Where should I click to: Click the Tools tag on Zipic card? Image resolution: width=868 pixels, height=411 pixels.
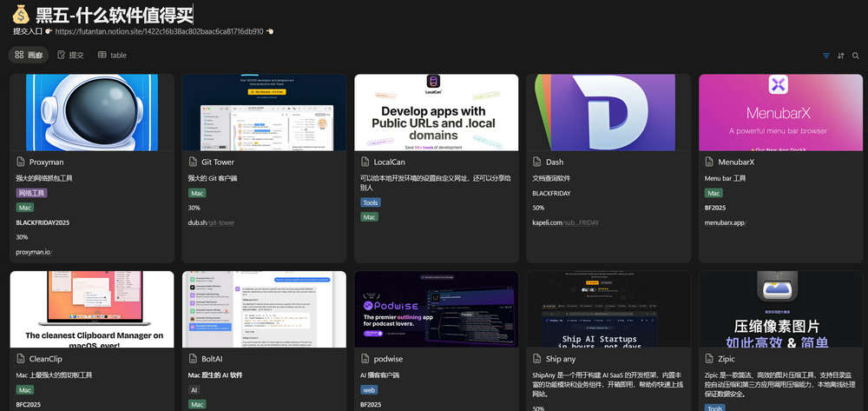[x=714, y=408]
